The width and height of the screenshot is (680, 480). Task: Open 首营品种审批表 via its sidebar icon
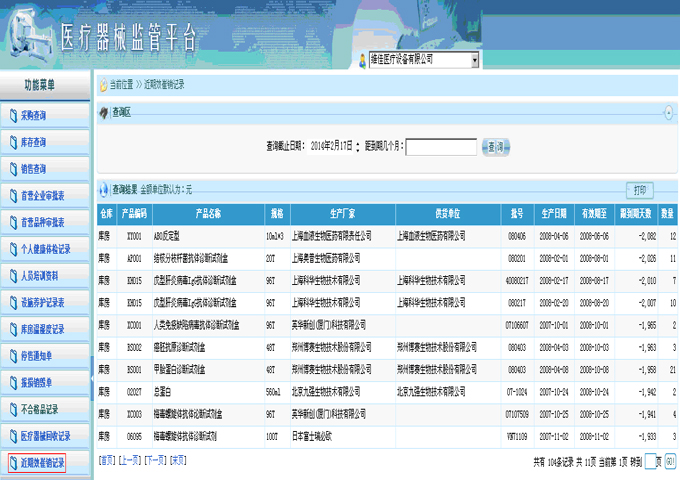pyautogui.click(x=13, y=222)
